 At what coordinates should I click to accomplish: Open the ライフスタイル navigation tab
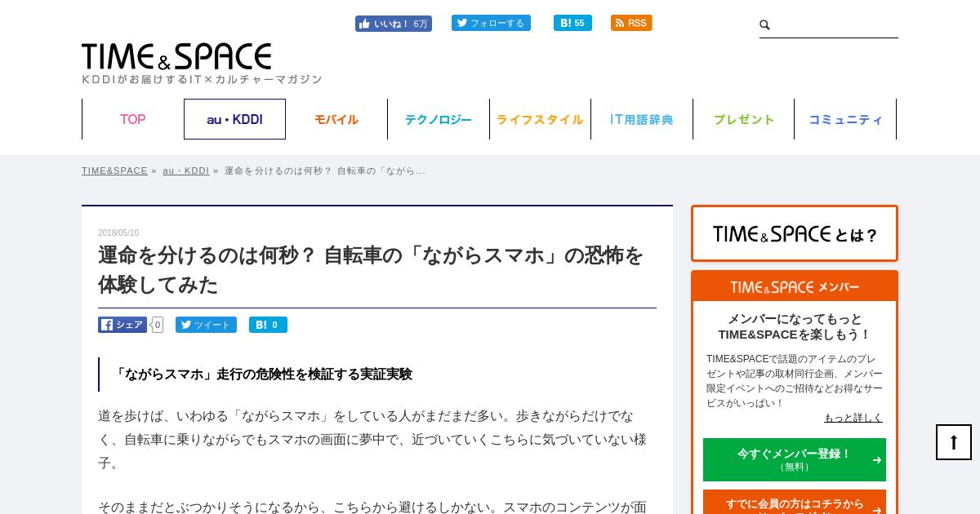(x=540, y=119)
